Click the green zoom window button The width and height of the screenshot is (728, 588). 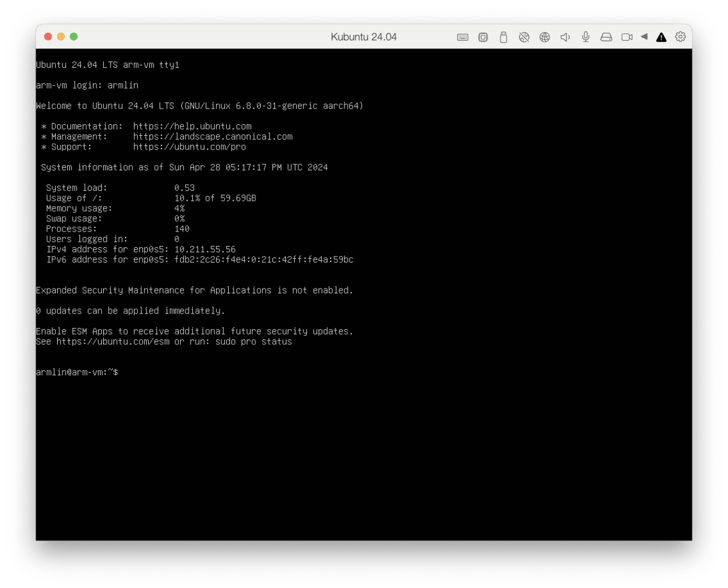[x=74, y=37]
